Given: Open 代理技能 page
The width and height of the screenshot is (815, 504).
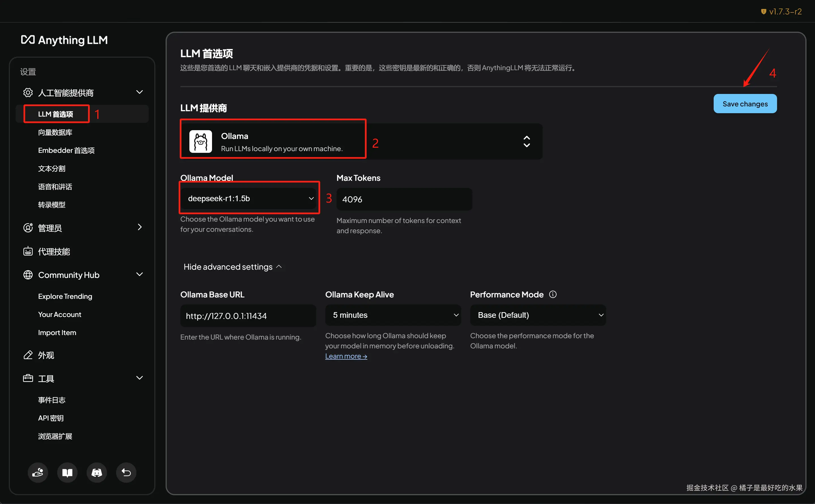Looking at the screenshot, I should (x=54, y=251).
